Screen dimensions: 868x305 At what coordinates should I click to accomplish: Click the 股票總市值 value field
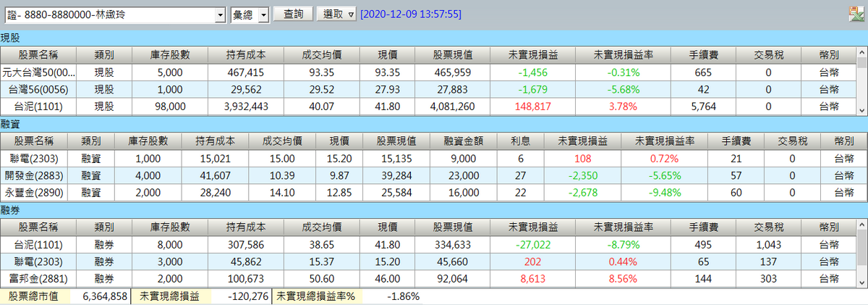[106, 296]
